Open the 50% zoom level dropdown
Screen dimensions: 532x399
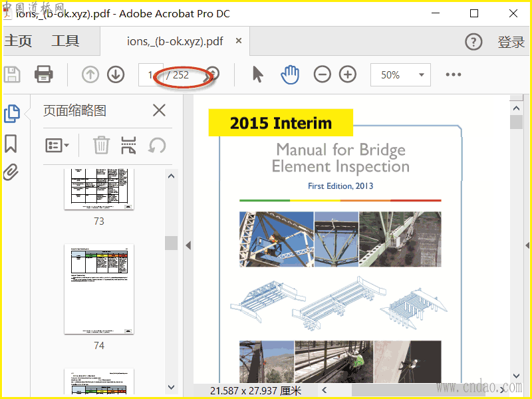click(400, 74)
